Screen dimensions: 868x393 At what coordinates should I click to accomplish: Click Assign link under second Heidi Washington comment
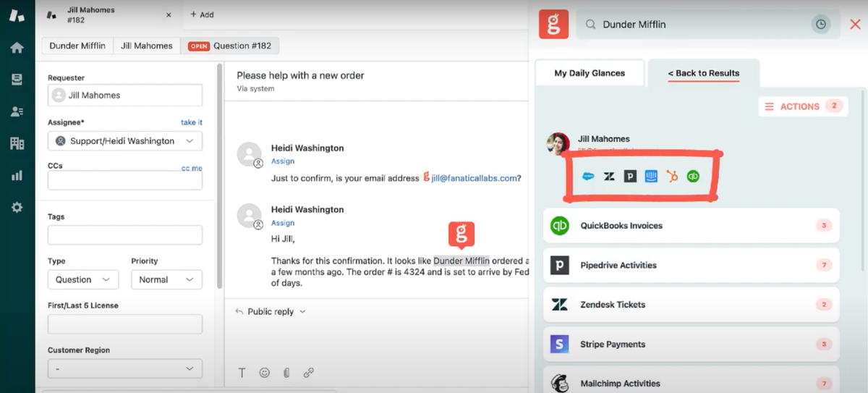tap(283, 223)
